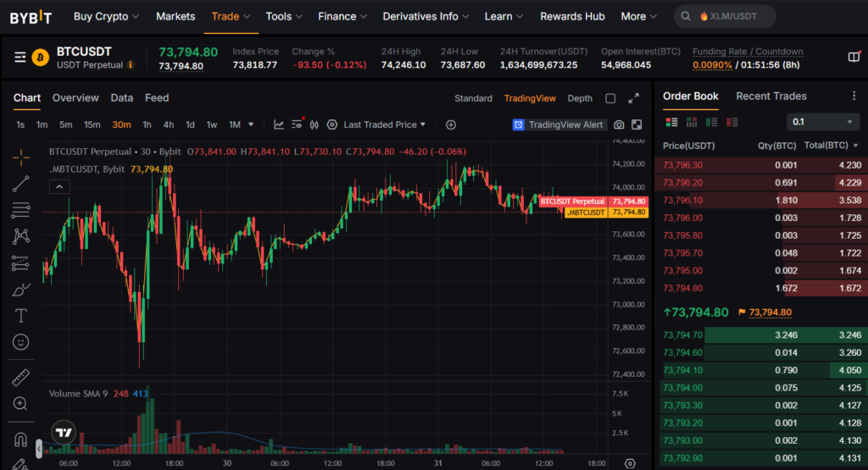Expand more timeframes arrow after 1M

pos(251,124)
